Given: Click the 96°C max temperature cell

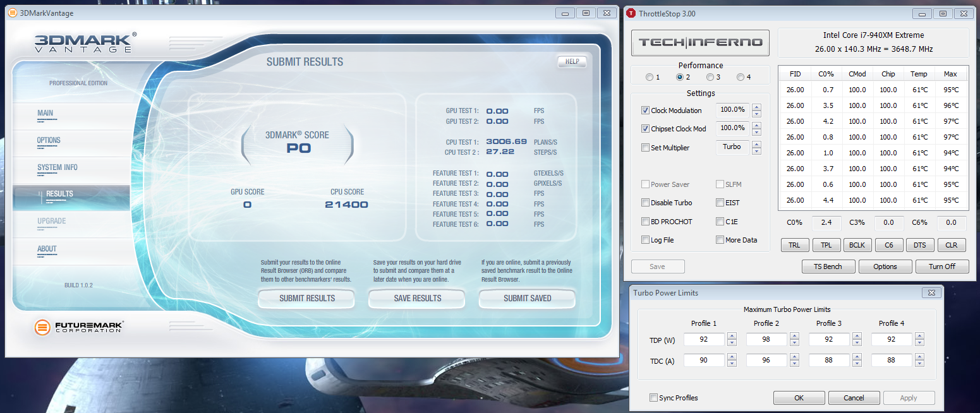Looking at the screenshot, I should point(950,105).
